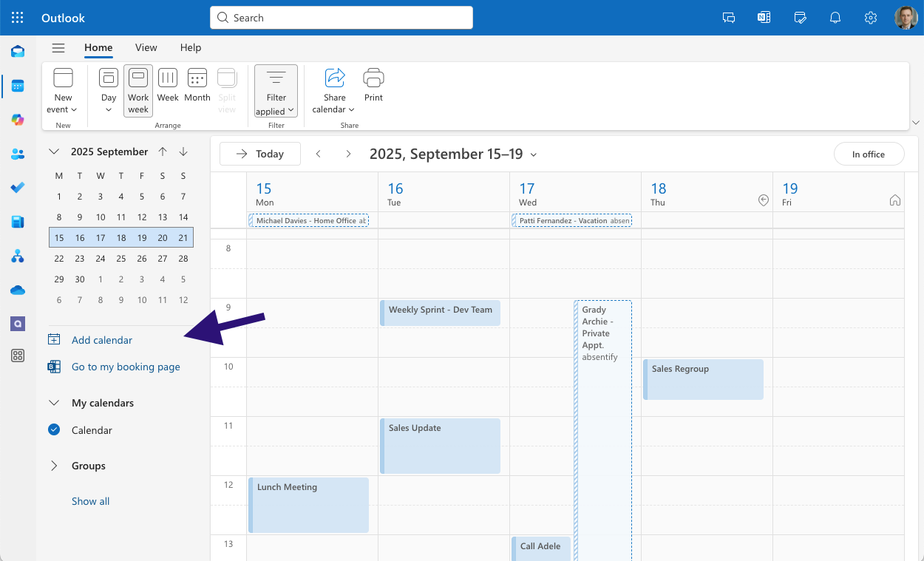Image resolution: width=924 pixels, height=561 pixels.
Task: Open the org chart app icon in rail
Action: tap(18, 256)
